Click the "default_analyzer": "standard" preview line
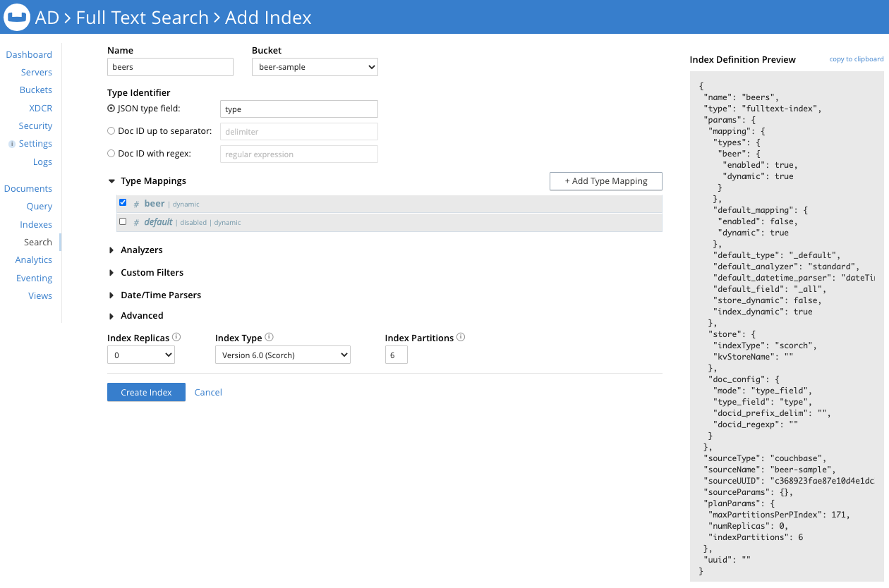This screenshot has width=889, height=588. (786, 267)
